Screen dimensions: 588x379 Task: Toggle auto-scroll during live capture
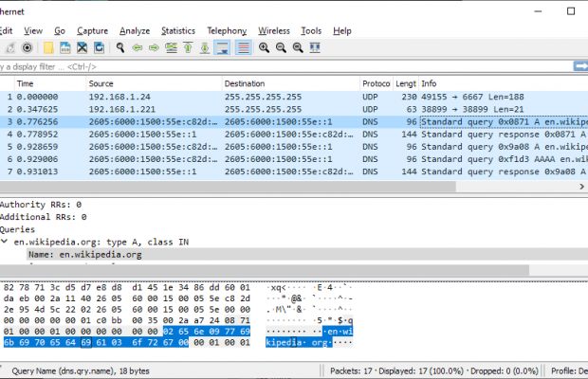(222, 47)
